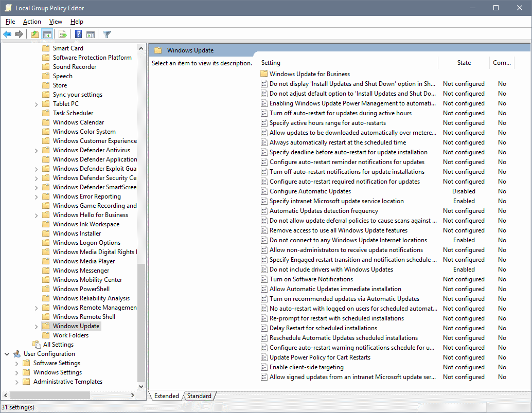This screenshot has height=413, width=532.
Task: Sort by the State column header
Action: click(x=464, y=63)
